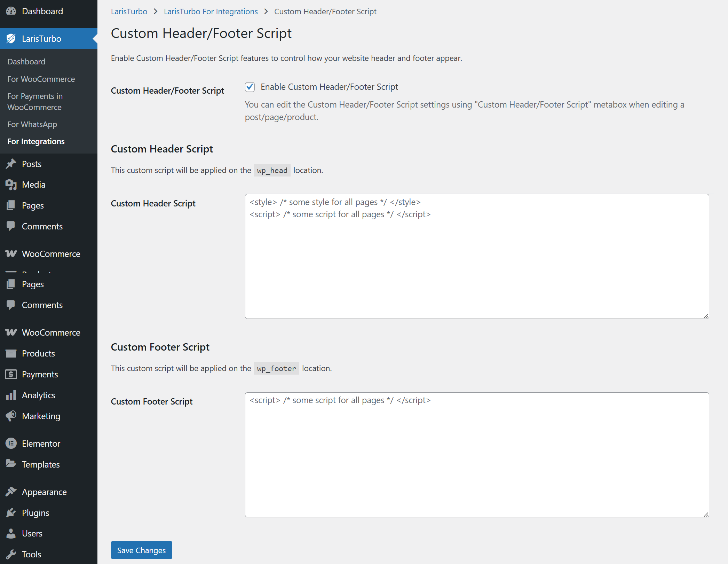
Task: Click the Header Script textarea resize handle
Action: pos(706,316)
